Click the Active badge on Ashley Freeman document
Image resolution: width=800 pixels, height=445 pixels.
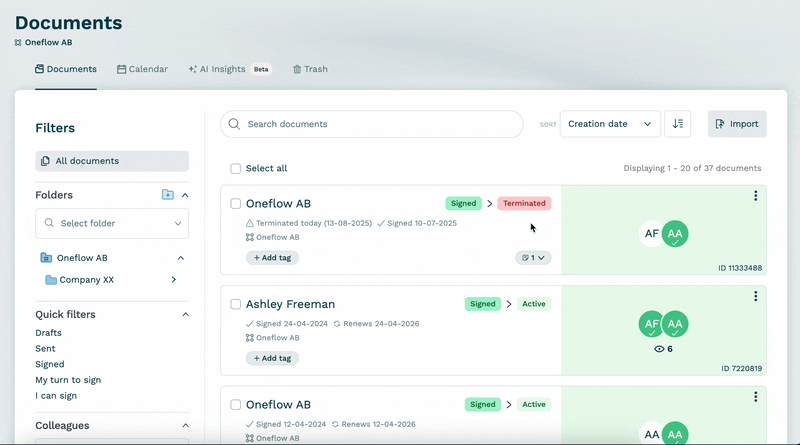pos(534,304)
